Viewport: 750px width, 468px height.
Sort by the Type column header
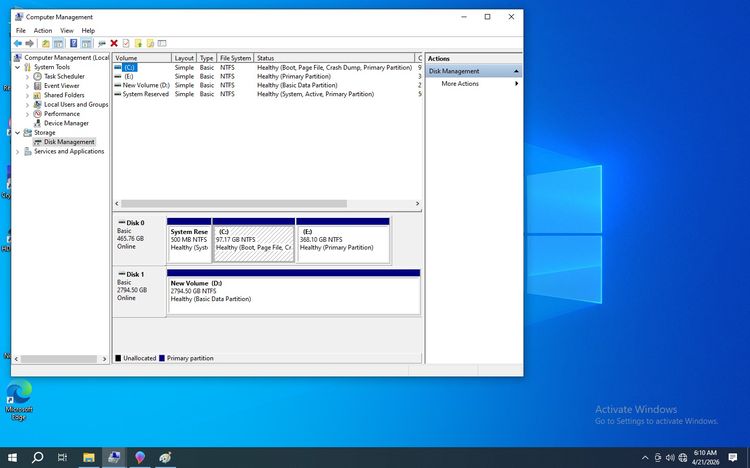coord(207,58)
